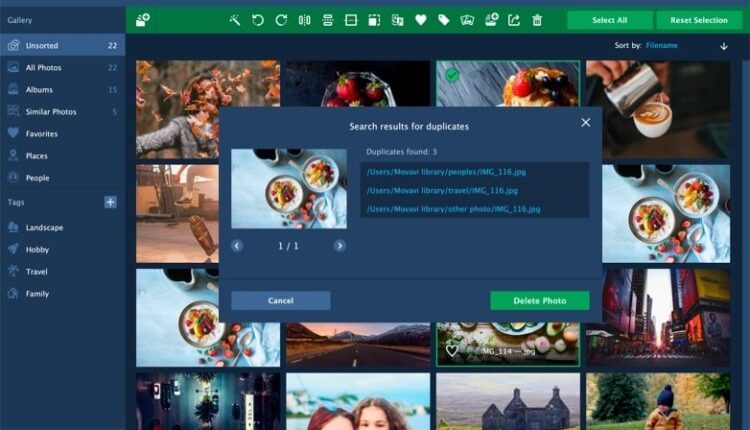
Task: Open the tag tool in toolbar
Action: (444, 20)
